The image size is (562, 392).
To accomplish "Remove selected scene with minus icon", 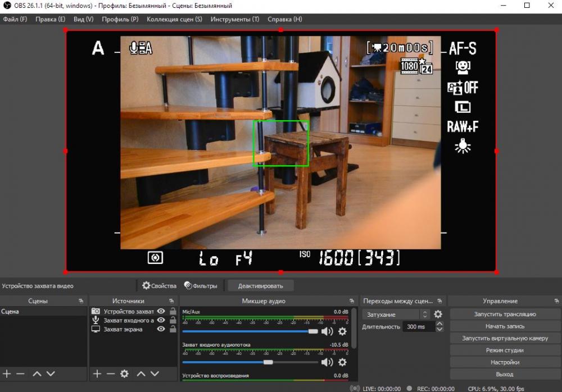I will click(20, 373).
